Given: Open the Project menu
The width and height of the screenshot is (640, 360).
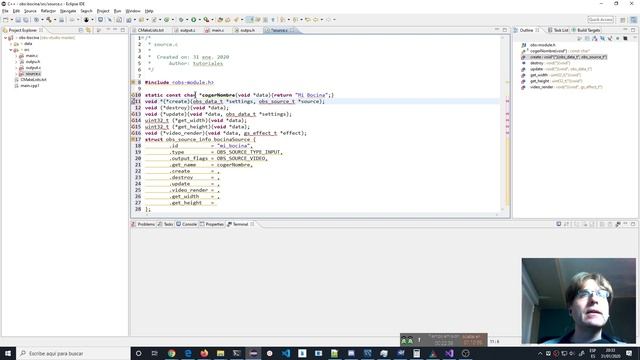Looking at the screenshot, I should [x=103, y=11].
